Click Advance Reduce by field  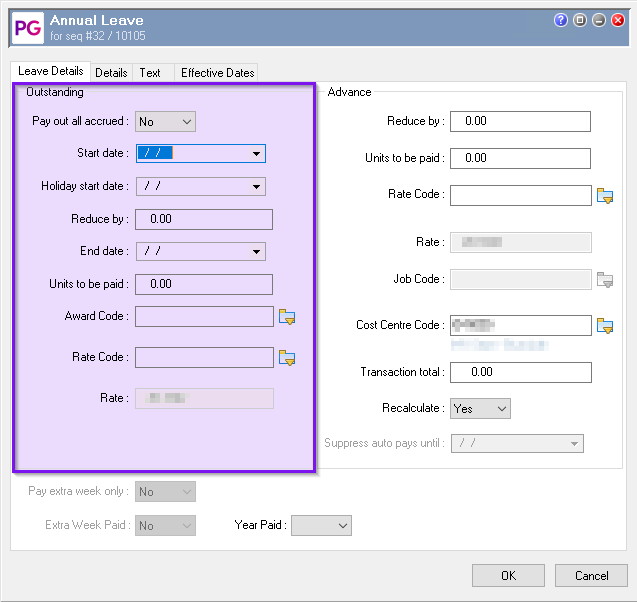coord(520,121)
